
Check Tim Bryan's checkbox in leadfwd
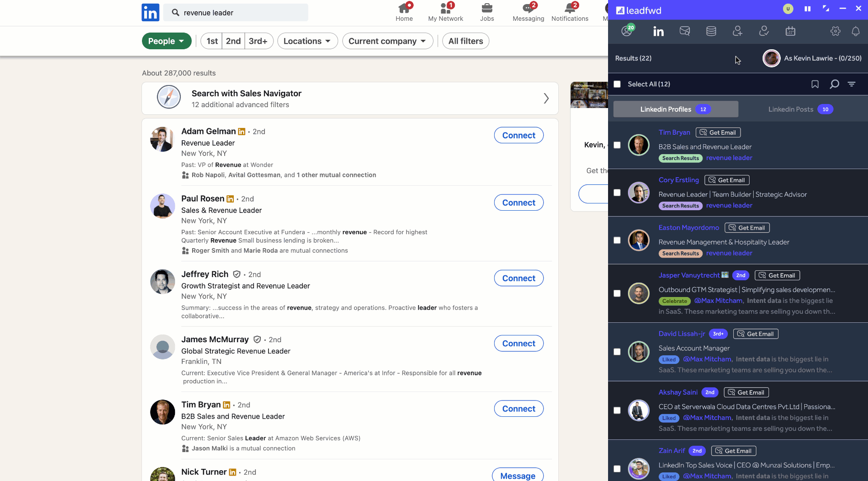coord(617,145)
